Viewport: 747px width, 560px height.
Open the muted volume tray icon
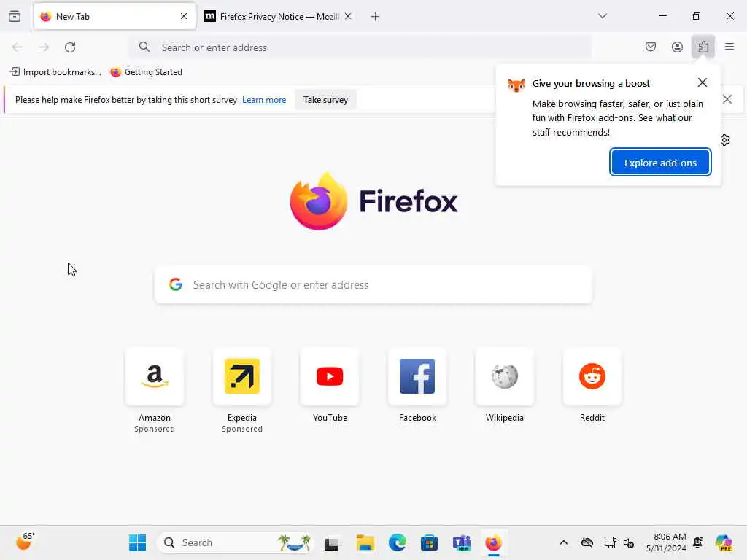click(629, 542)
